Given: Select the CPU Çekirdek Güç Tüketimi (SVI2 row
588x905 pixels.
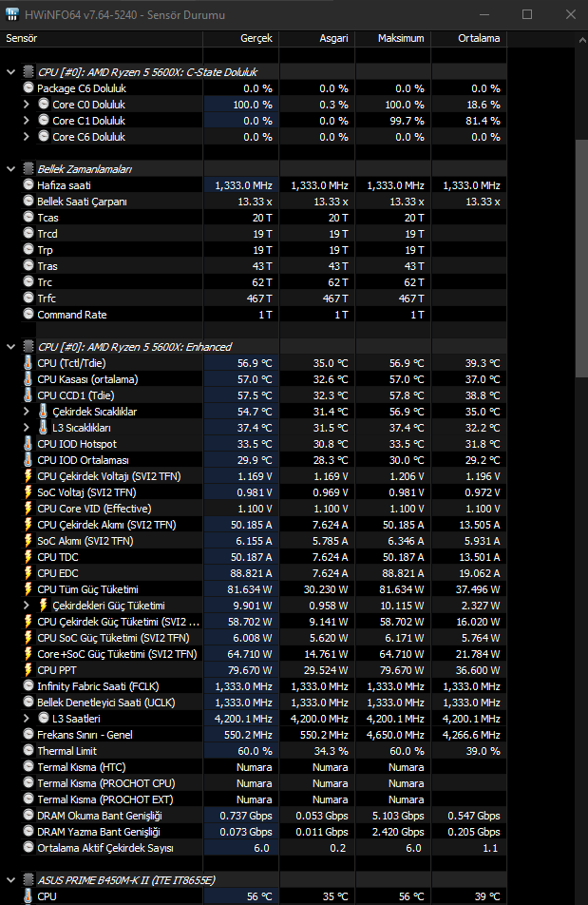Looking at the screenshot, I should pyautogui.click(x=254, y=621).
